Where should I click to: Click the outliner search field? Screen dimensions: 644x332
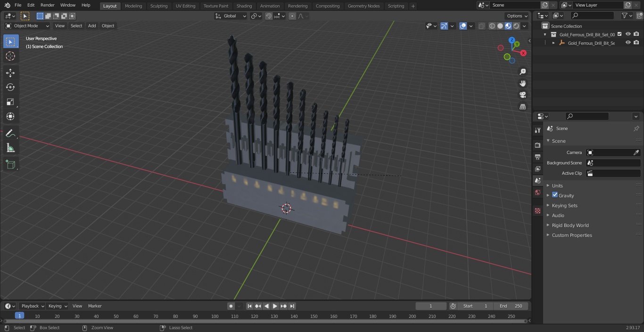(593, 16)
